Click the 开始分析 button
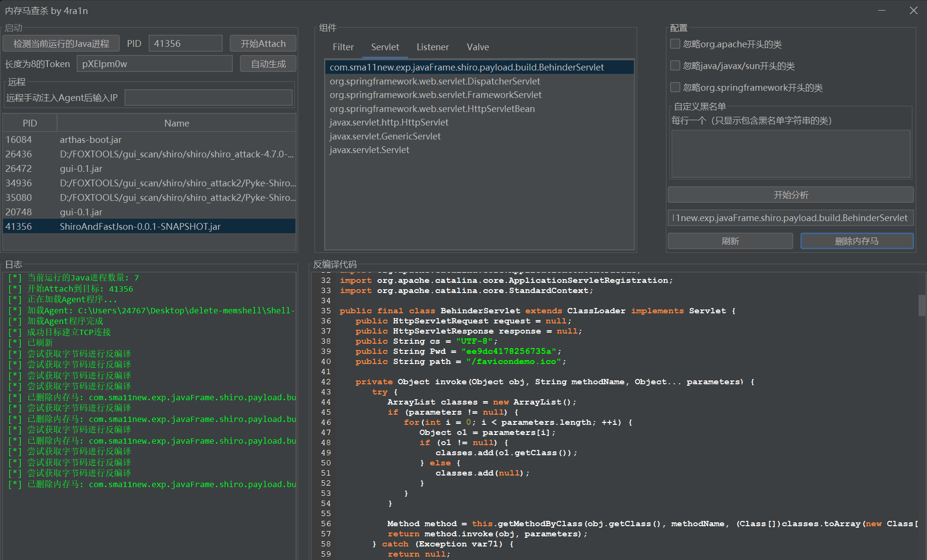This screenshot has height=560, width=927. (790, 195)
